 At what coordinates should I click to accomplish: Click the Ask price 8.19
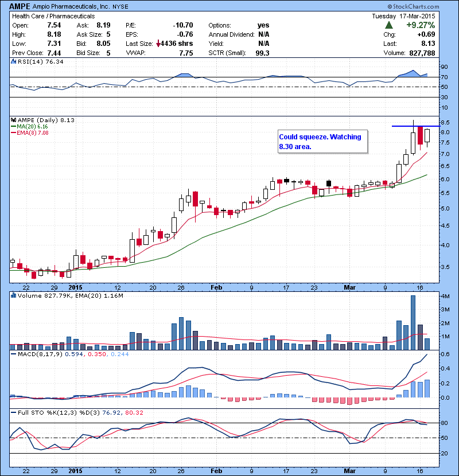[x=103, y=25]
